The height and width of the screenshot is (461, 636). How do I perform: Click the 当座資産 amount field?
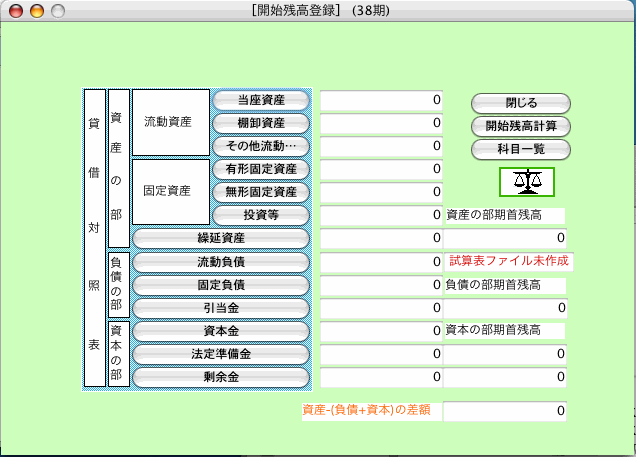[381, 100]
